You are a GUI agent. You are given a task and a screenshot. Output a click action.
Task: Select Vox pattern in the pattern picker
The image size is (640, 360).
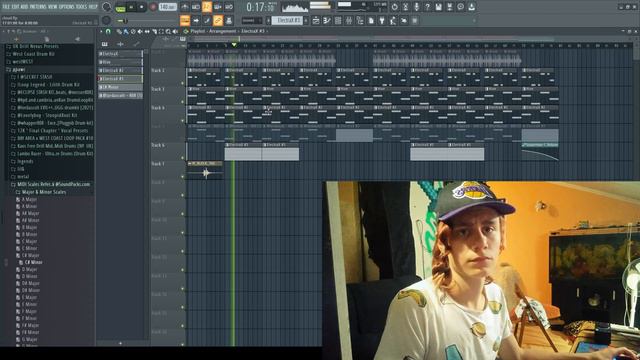click(120, 62)
